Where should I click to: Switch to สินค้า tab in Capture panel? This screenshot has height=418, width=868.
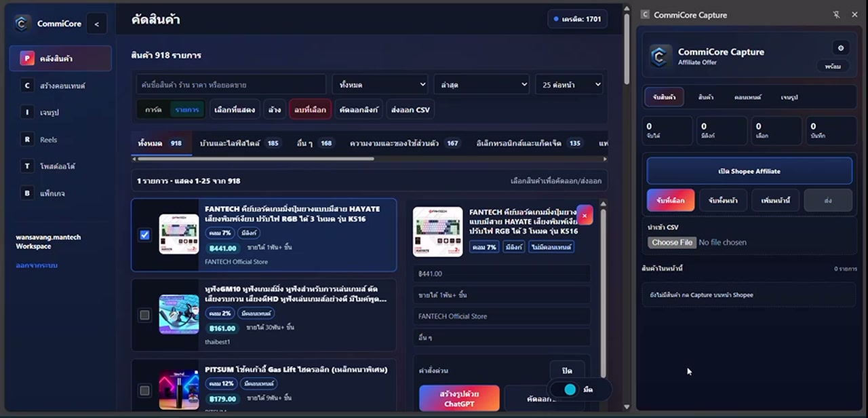coord(706,97)
